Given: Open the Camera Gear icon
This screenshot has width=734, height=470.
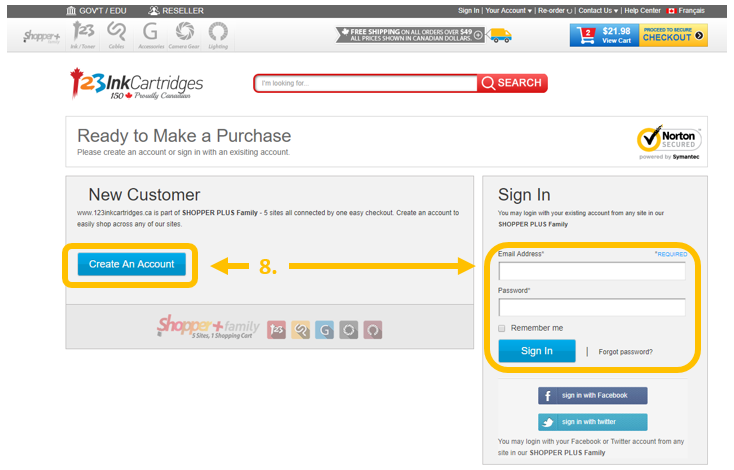Looking at the screenshot, I should click(184, 35).
